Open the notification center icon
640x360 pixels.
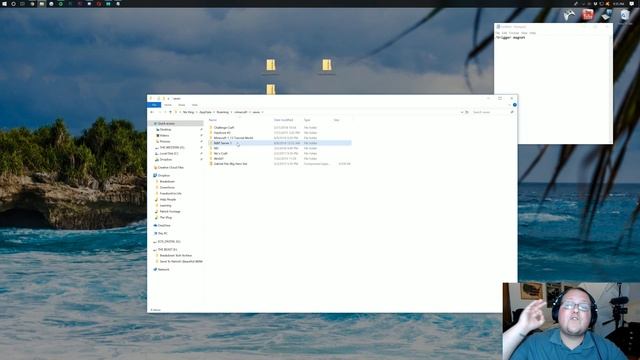coord(631,4)
